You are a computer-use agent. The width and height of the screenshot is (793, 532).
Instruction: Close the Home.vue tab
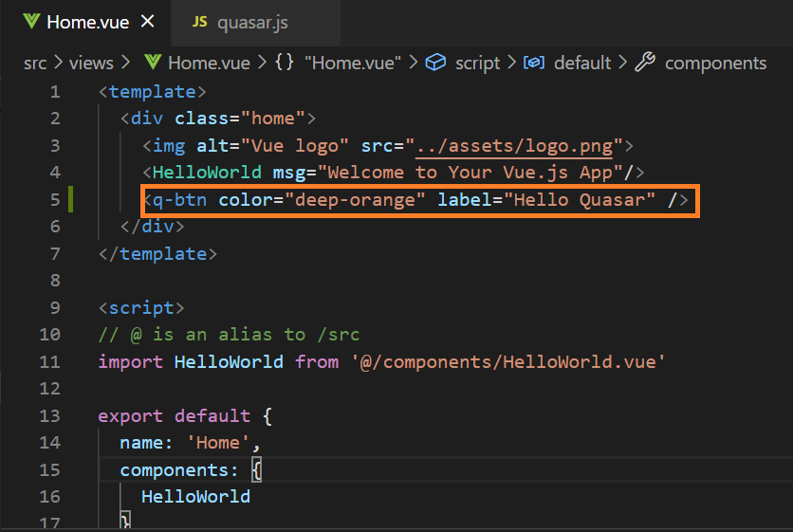[147, 21]
